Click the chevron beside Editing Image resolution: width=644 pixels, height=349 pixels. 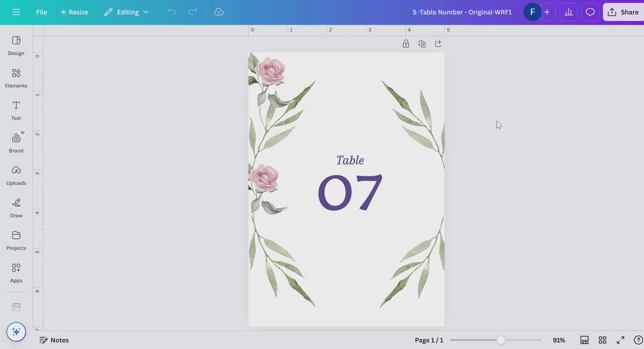146,12
